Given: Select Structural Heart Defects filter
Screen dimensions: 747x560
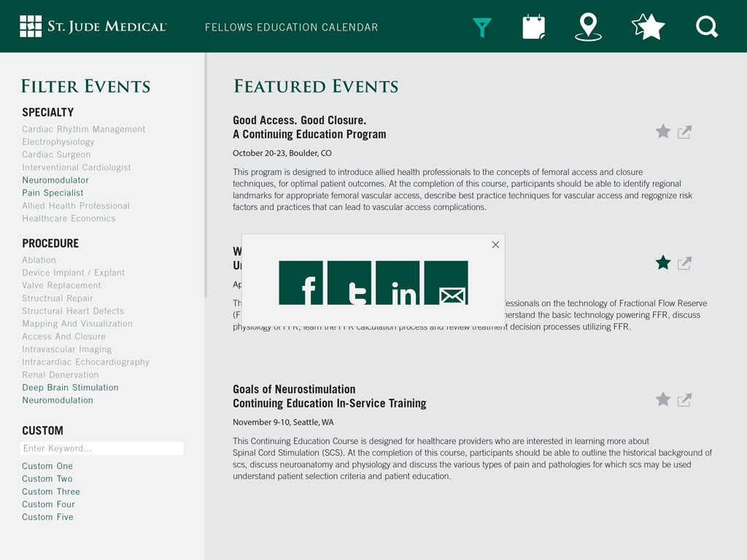Looking at the screenshot, I should (x=73, y=311).
